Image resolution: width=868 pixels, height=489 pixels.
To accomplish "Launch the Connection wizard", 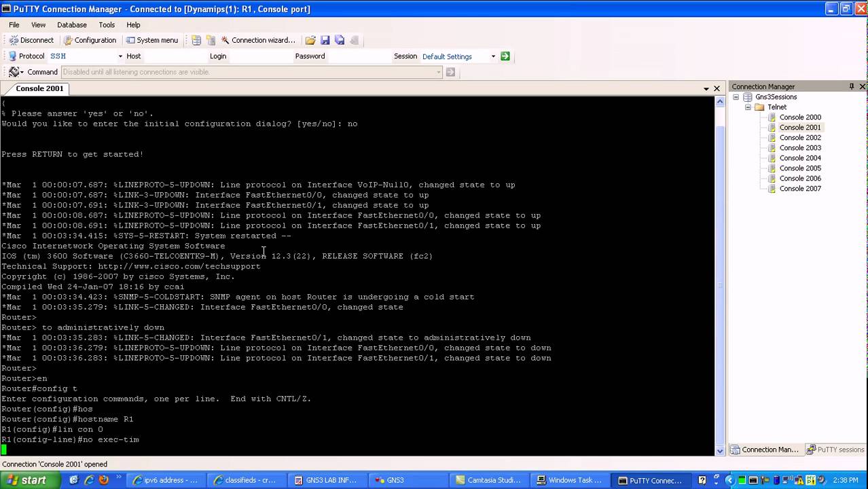I will [258, 40].
